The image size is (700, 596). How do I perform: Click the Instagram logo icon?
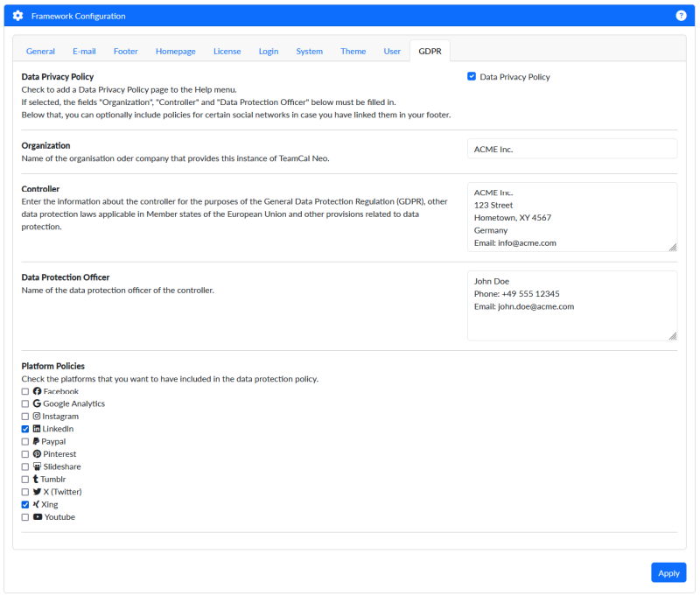coord(37,417)
